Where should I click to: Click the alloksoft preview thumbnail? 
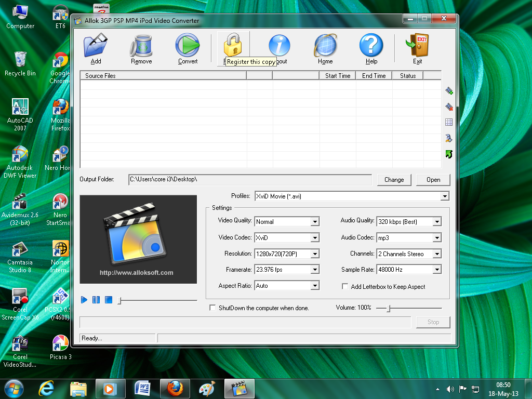138,239
